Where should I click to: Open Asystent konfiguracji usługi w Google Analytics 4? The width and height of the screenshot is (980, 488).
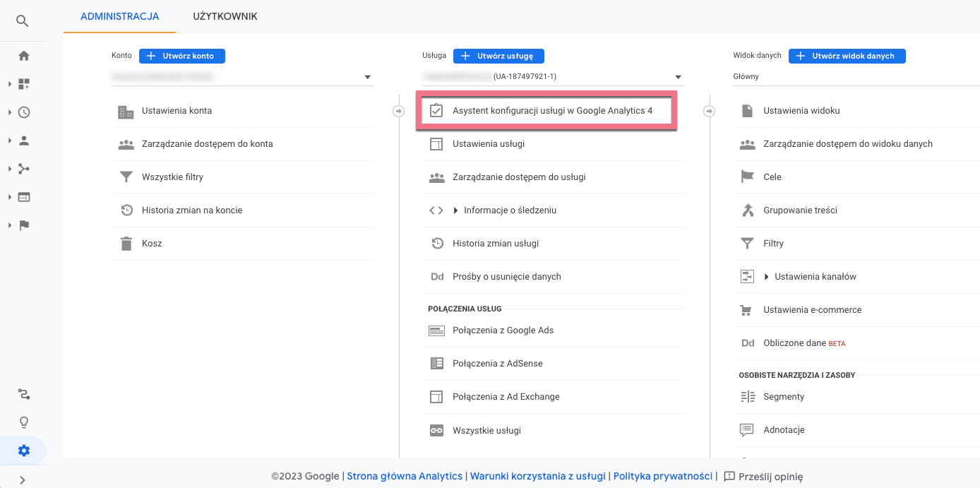point(552,111)
